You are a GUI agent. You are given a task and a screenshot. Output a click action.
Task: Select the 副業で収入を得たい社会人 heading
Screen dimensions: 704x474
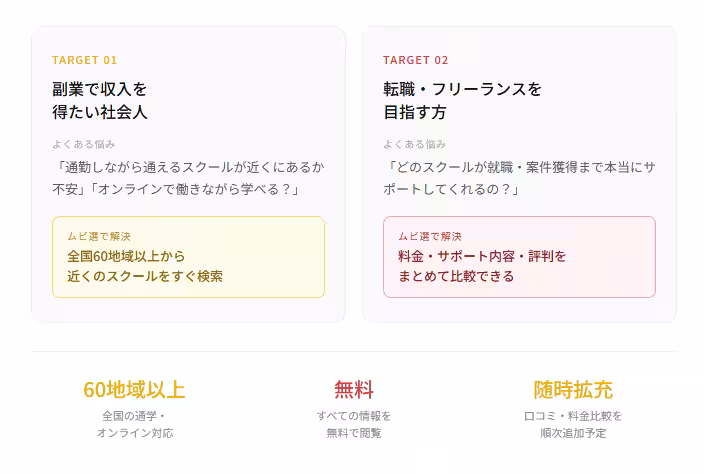pyautogui.click(x=100, y=100)
